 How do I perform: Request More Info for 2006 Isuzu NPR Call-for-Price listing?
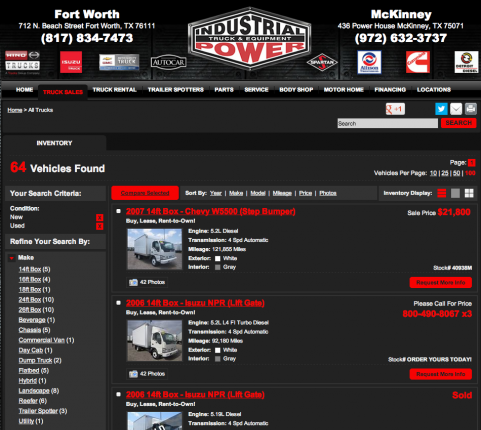441,374
